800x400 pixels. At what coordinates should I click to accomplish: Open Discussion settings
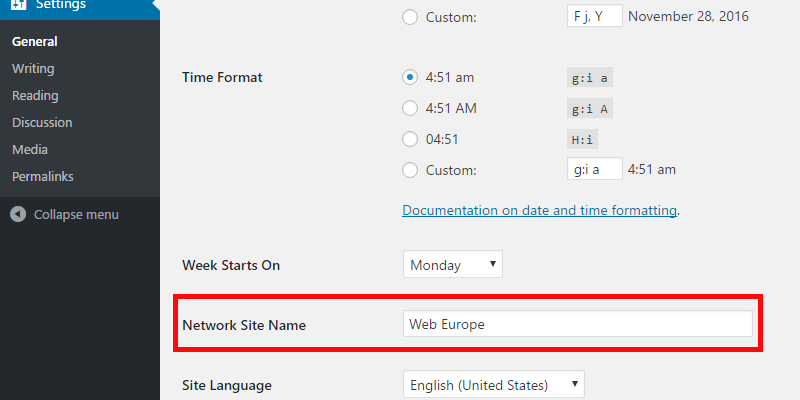point(42,122)
